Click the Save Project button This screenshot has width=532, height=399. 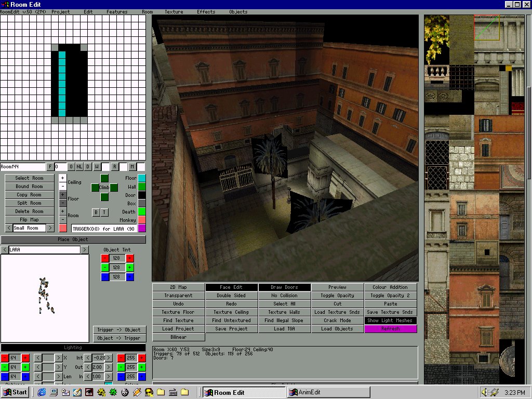(x=231, y=329)
